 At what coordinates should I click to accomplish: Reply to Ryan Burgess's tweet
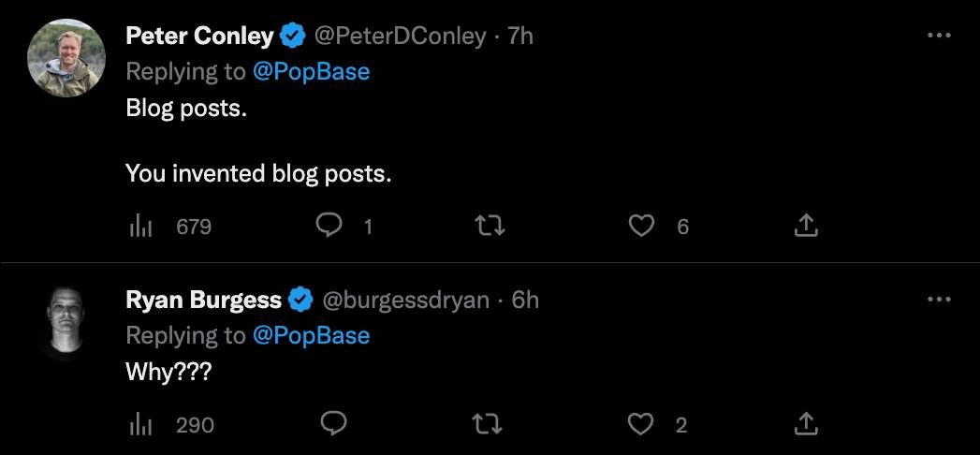pos(334,424)
